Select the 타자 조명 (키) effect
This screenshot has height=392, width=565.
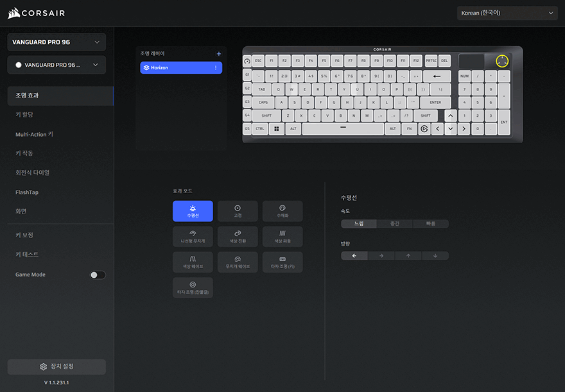pos(282,262)
